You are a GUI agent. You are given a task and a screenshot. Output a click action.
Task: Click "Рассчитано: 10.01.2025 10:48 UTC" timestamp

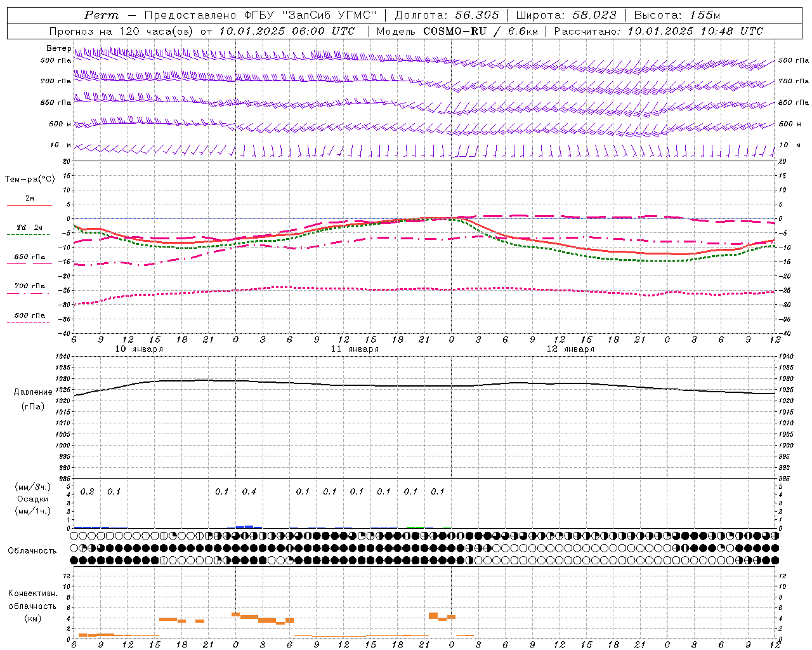pos(658,31)
